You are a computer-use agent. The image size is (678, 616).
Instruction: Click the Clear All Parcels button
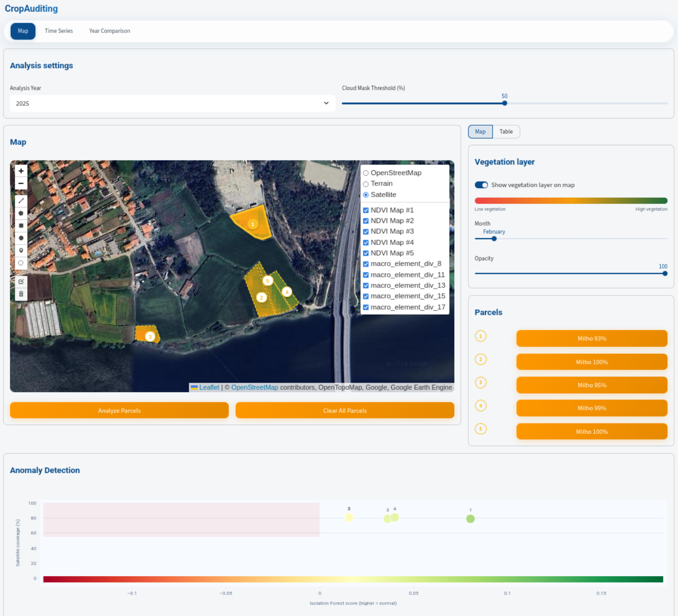click(x=345, y=410)
